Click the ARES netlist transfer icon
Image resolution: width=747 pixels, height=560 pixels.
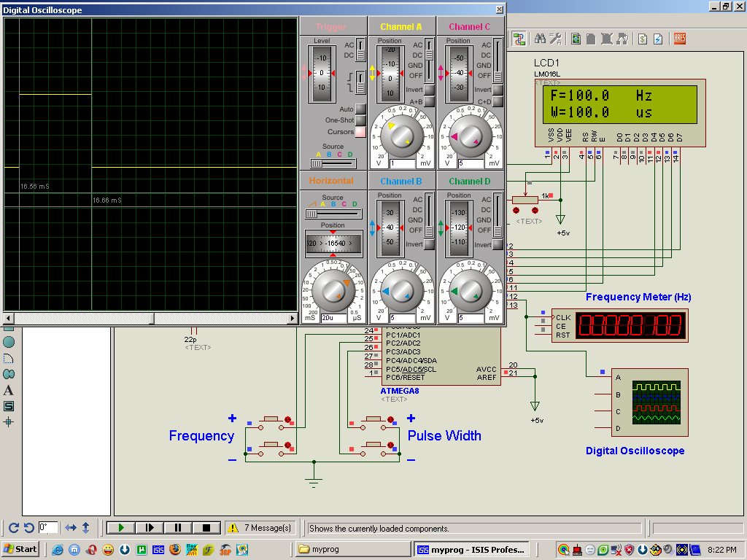pyautogui.click(x=679, y=39)
